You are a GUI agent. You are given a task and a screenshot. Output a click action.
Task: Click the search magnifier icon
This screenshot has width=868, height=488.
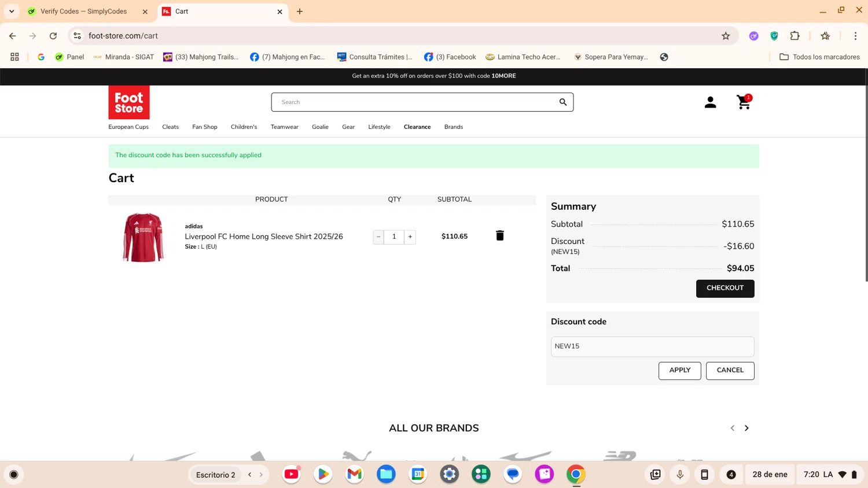point(562,102)
